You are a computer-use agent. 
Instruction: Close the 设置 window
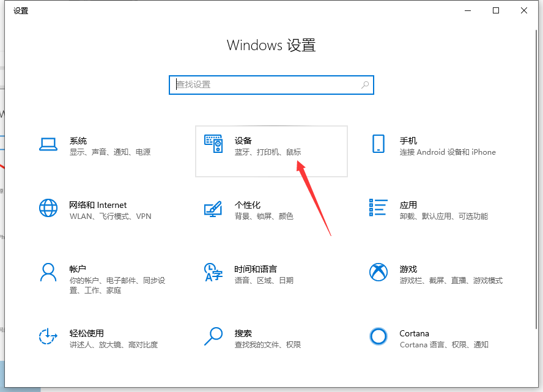(524, 10)
